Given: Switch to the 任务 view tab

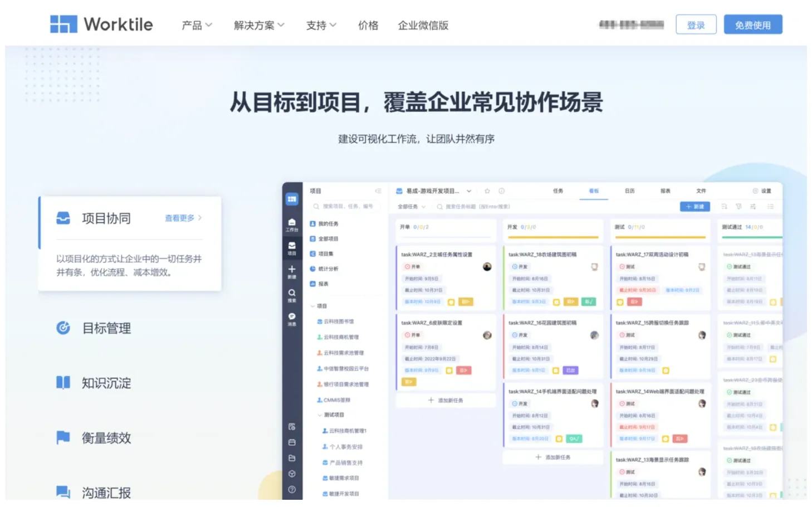Looking at the screenshot, I should point(558,191).
